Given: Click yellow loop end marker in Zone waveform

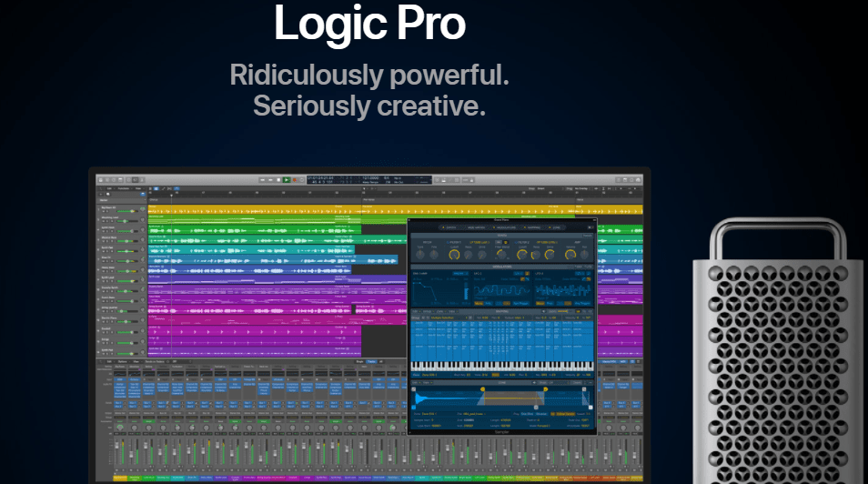Looking at the screenshot, I should click(x=545, y=389).
